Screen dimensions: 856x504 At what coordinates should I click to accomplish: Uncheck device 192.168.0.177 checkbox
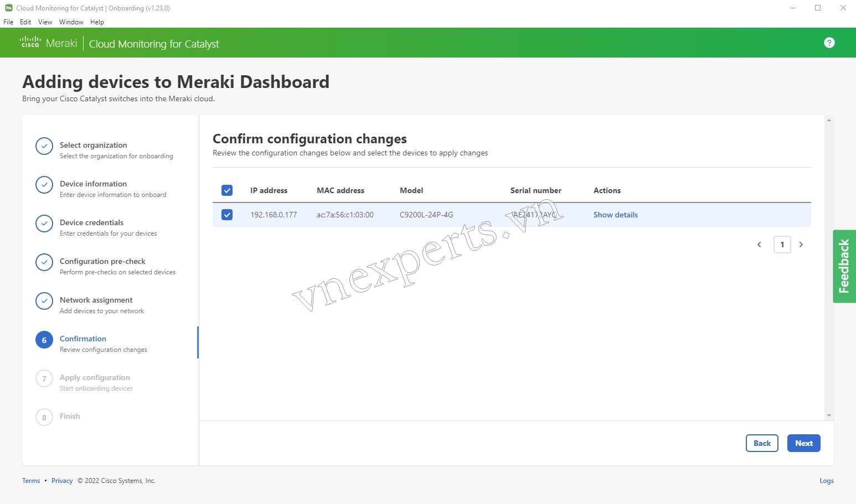coord(227,215)
